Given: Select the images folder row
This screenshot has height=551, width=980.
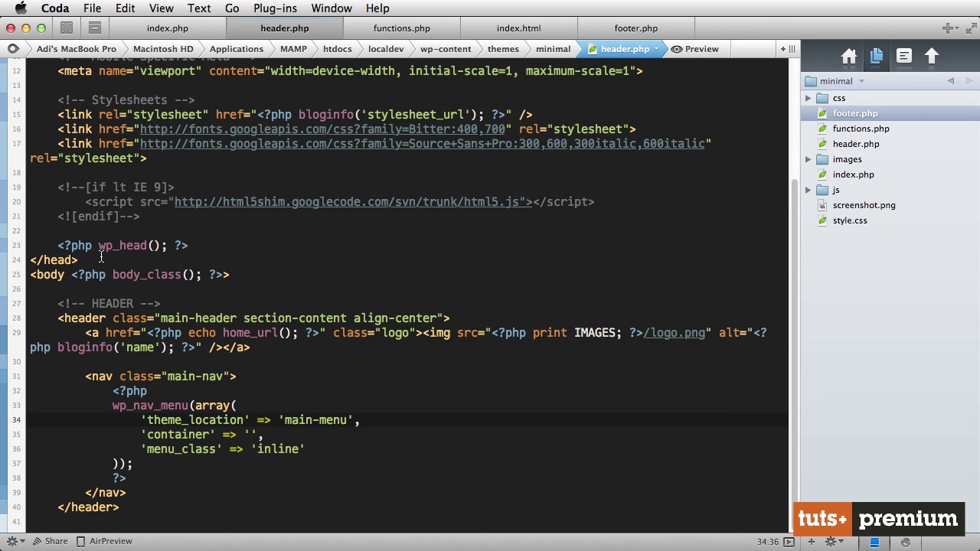Looking at the screenshot, I should click(x=890, y=159).
